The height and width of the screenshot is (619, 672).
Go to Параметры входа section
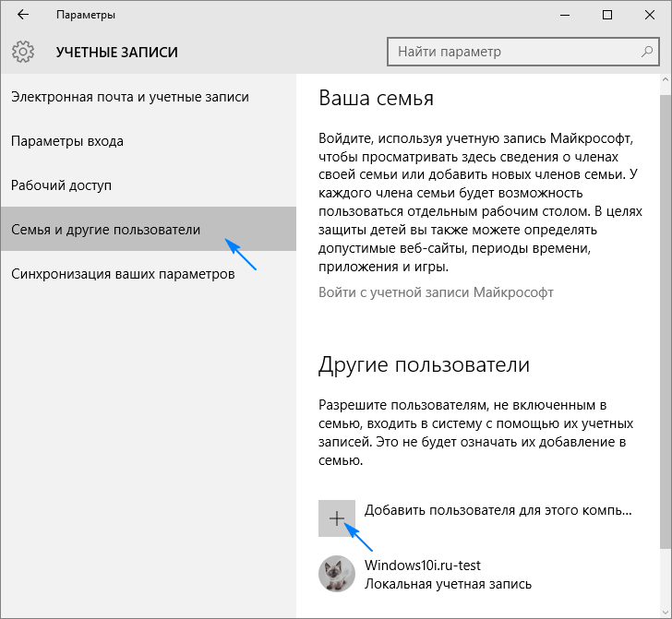[67, 141]
